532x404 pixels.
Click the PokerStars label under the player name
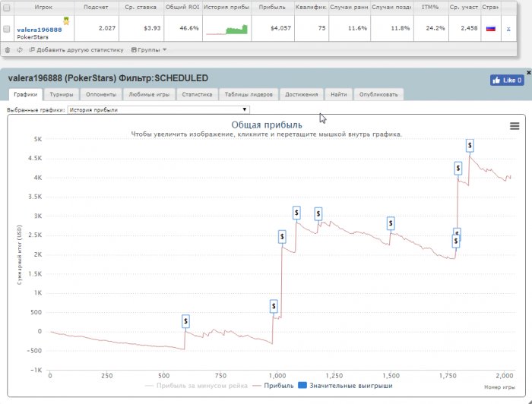coord(33,37)
